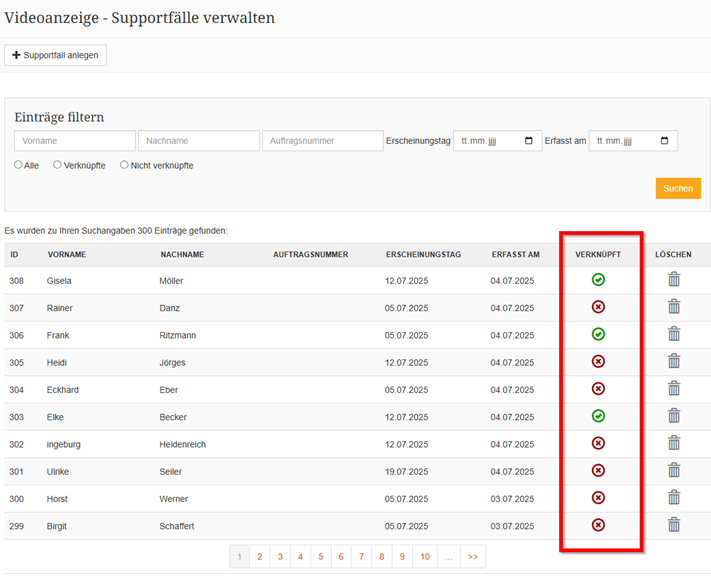The height and width of the screenshot is (585, 711).
Task: Open the Erfasst am calendar picker icon
Action: pyautogui.click(x=664, y=141)
